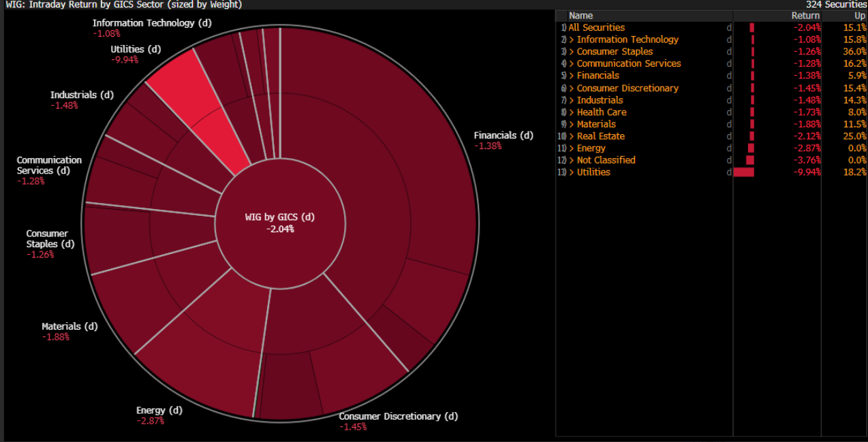Sort by the Return column header
Screen dimensions: 868x442
click(x=805, y=15)
